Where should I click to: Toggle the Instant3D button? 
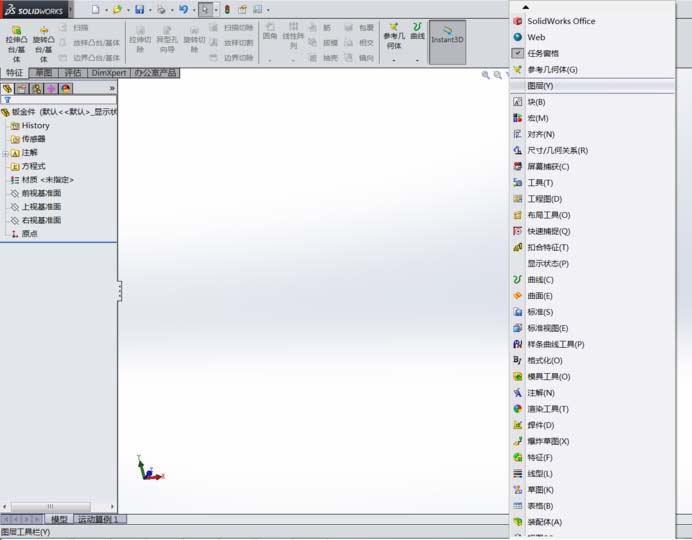448,42
